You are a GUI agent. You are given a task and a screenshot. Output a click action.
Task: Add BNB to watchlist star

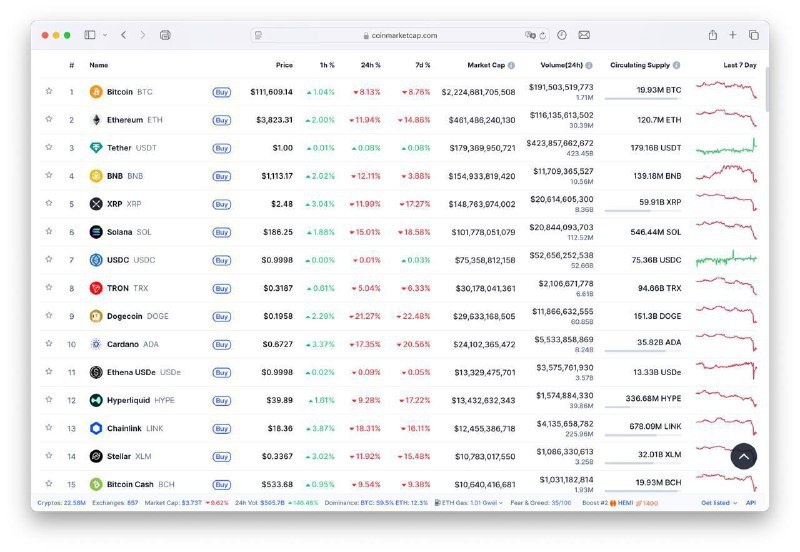[x=49, y=175]
